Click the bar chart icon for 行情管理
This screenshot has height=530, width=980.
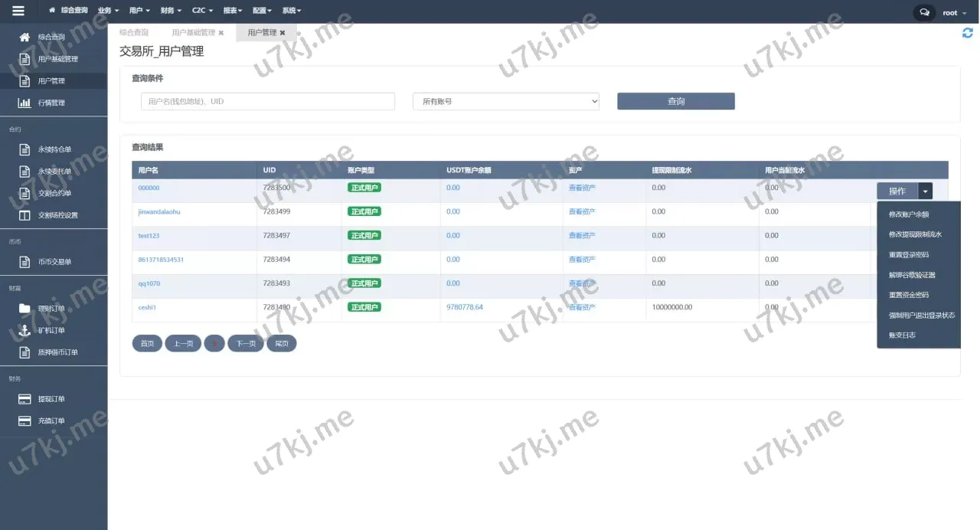[24, 103]
